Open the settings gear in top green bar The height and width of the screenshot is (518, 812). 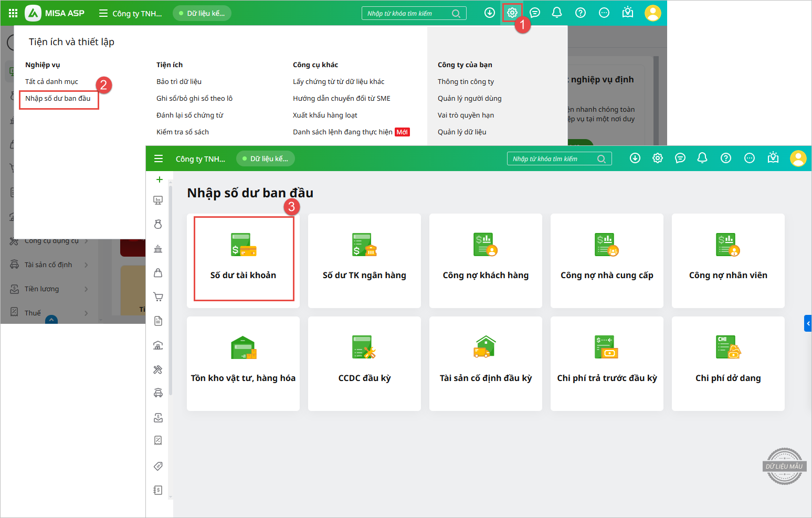point(512,13)
